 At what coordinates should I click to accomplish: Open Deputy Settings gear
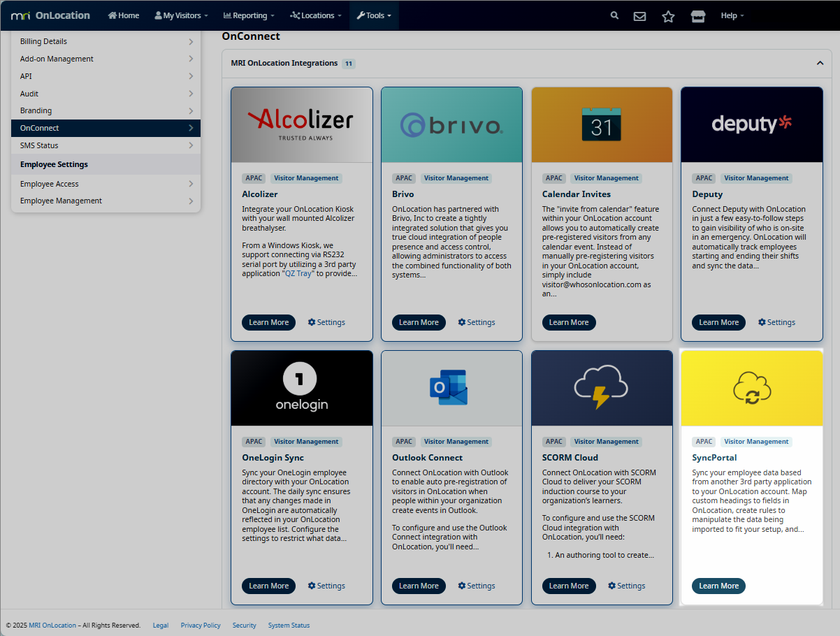click(776, 322)
